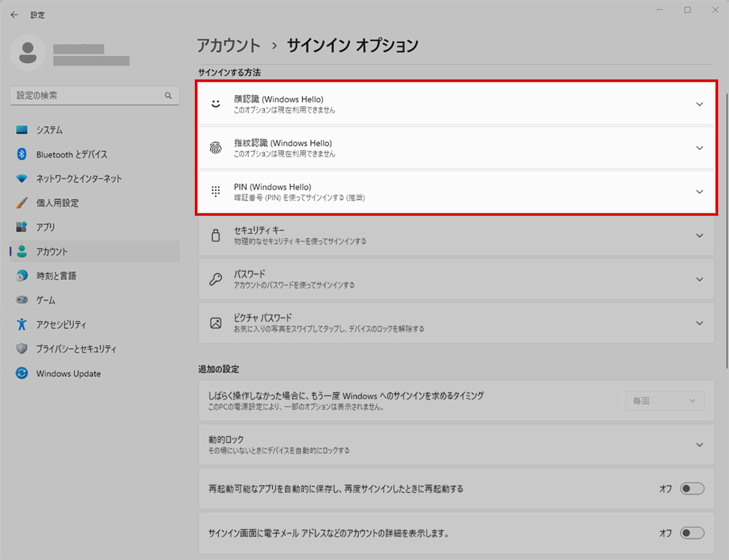Open Windows Update in sidebar
This screenshot has width=729, height=560.
(x=68, y=374)
